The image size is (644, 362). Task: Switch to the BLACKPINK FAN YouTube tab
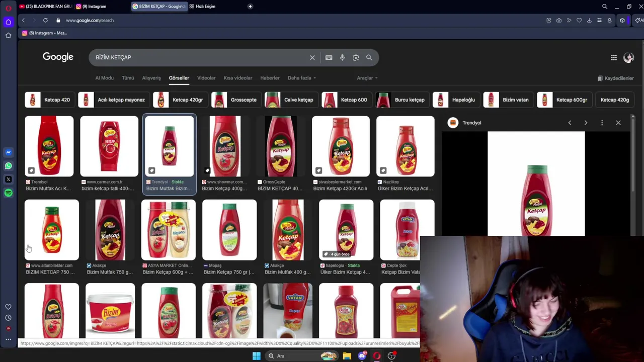(x=45, y=7)
